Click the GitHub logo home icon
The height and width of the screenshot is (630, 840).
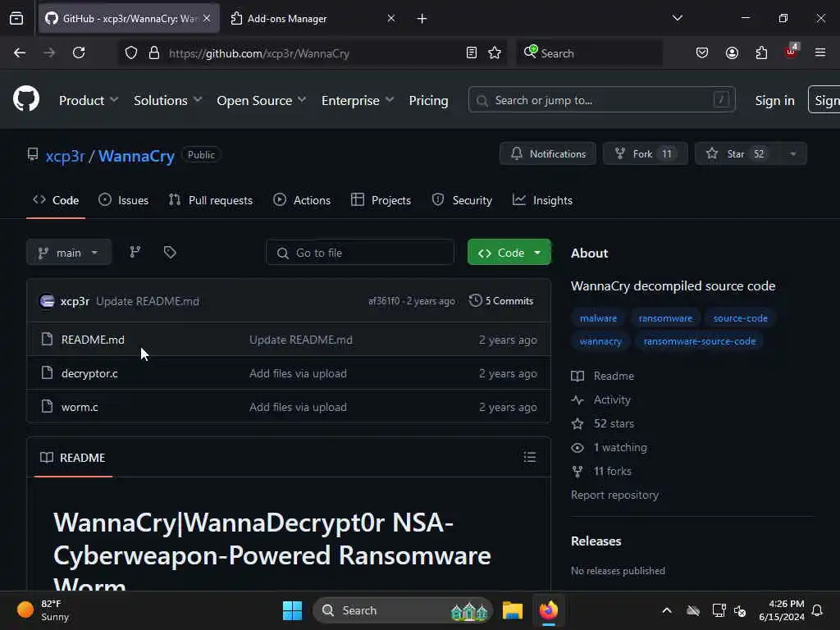coord(25,98)
